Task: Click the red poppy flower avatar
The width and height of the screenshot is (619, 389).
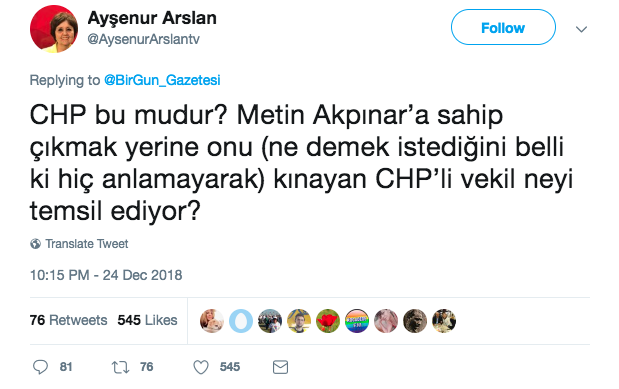Action: [328, 321]
